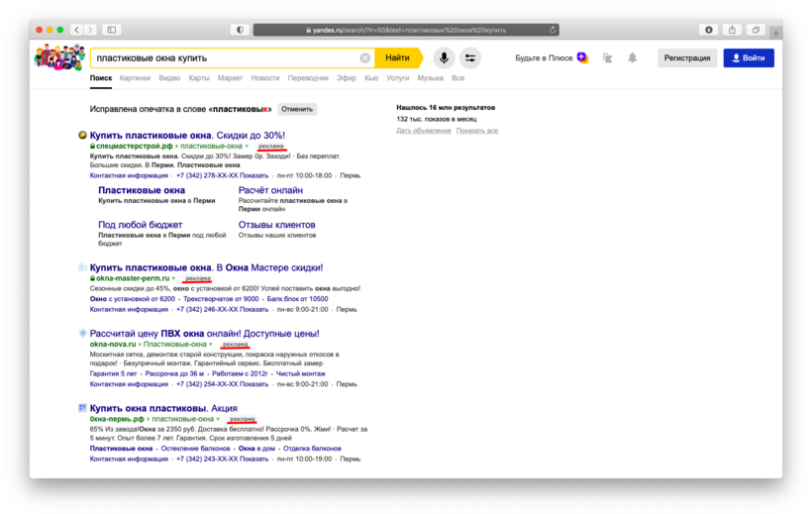Open link Рассчитай цену ПВХ окна онлайн
This screenshot has height=514, width=812.
pos(205,333)
